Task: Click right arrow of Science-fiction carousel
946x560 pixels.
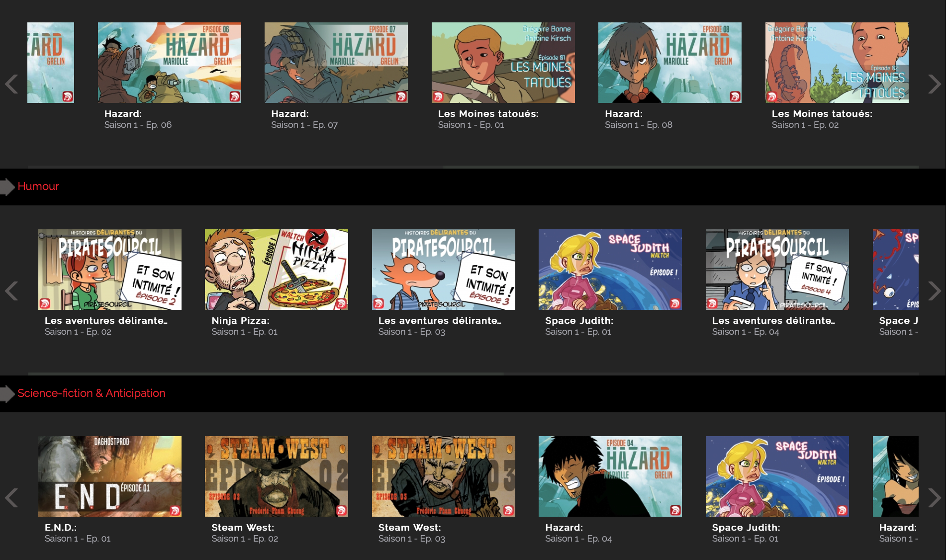Action: click(x=934, y=498)
